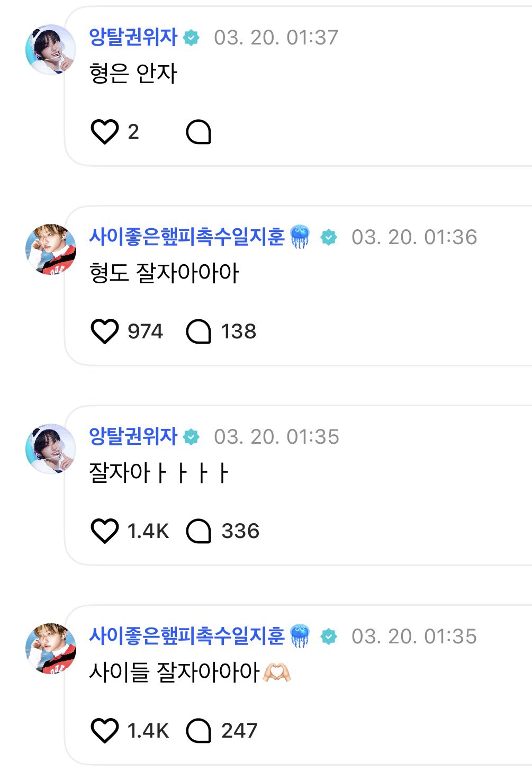Open comments on 형도 잘자아아아 post

(x=199, y=331)
